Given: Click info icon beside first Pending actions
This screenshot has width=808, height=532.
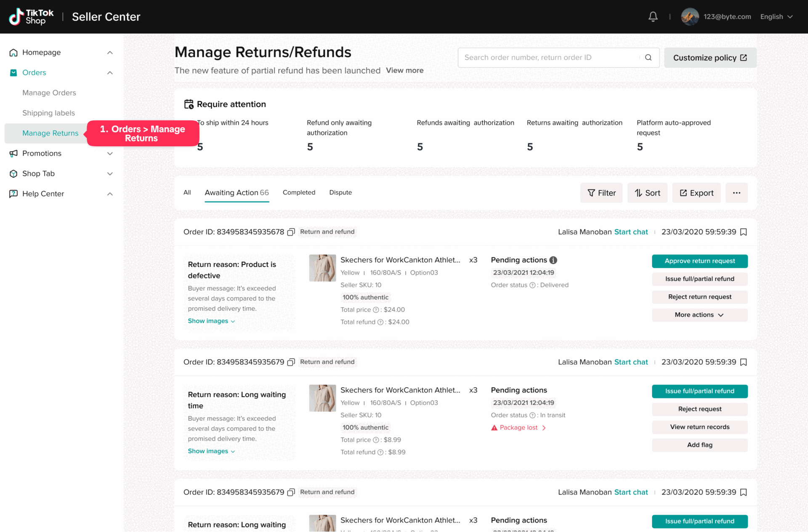Looking at the screenshot, I should pyautogui.click(x=553, y=260).
